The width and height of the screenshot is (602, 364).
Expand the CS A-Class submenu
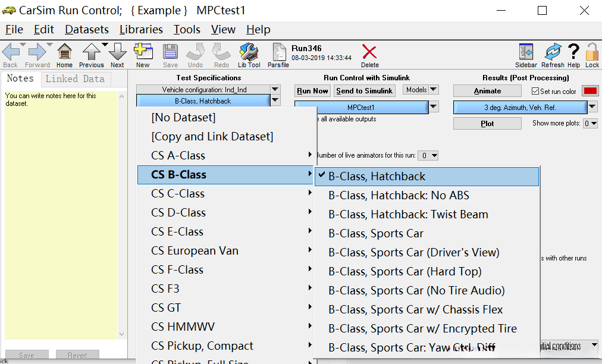[227, 155]
